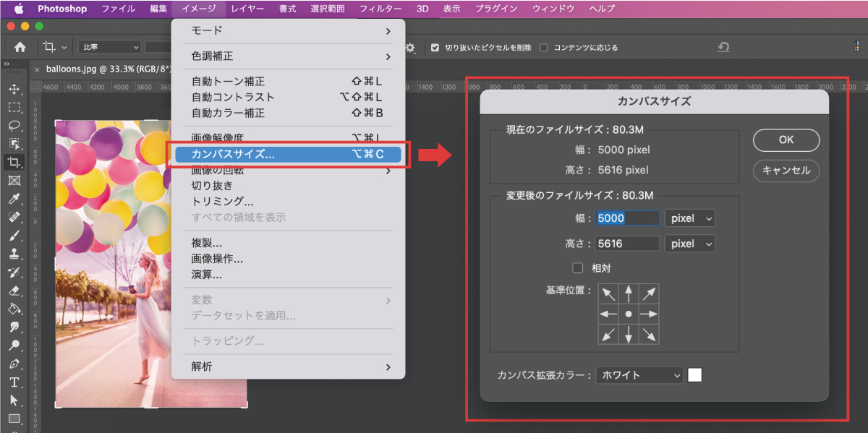This screenshot has width=868, height=433.
Task: Click the キャンセル button
Action: (786, 171)
